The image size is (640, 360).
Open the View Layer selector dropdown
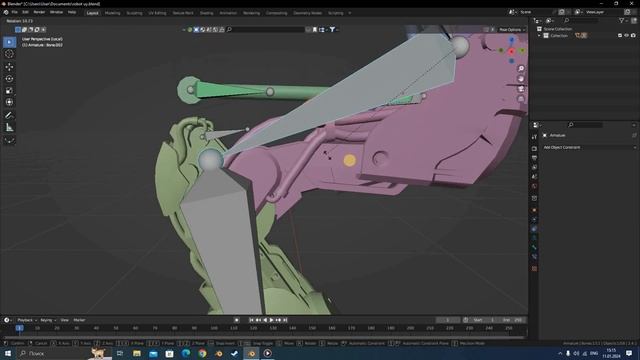[578, 12]
